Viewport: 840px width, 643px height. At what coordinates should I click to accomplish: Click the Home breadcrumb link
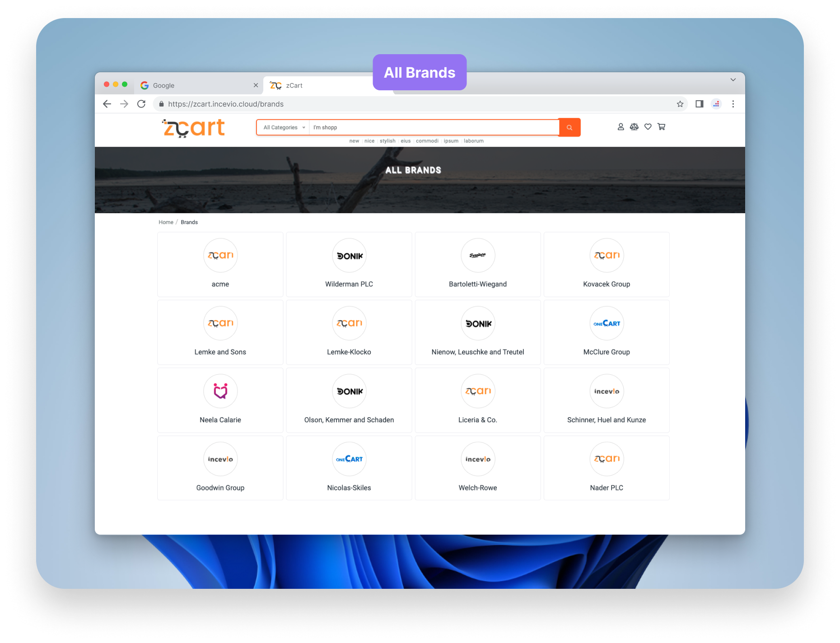point(166,222)
